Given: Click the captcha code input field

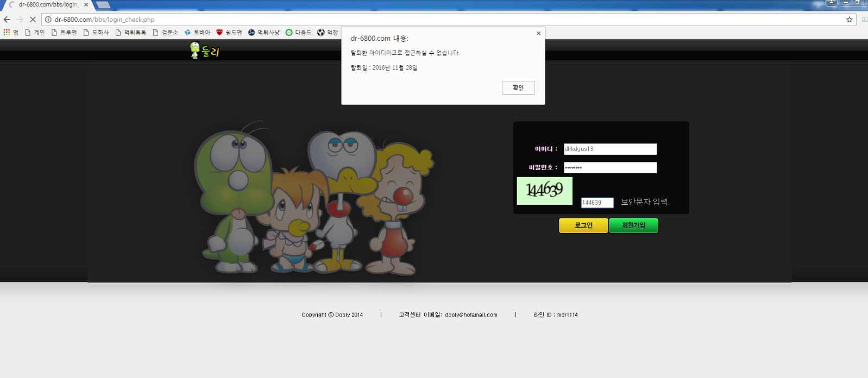Looking at the screenshot, I should click(597, 203).
